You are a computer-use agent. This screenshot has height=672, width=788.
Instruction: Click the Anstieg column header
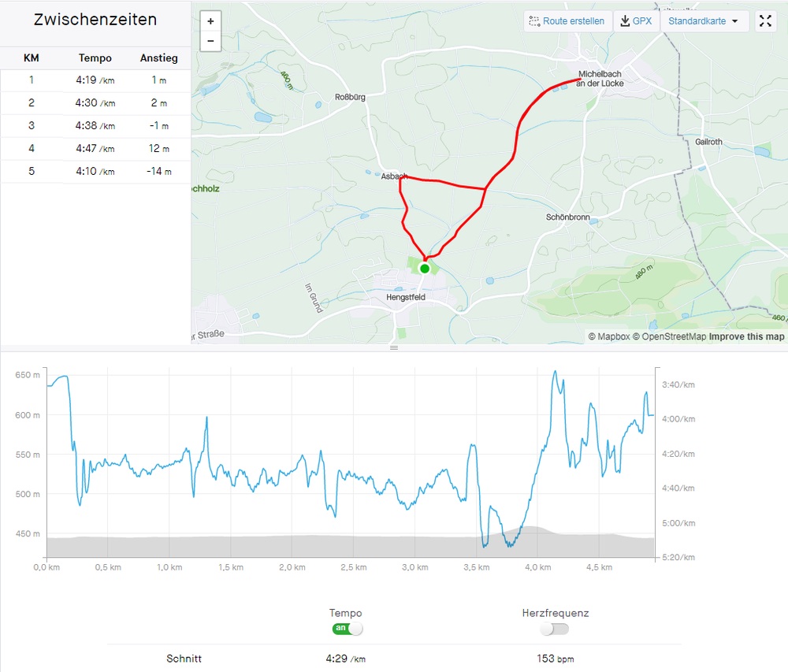158,58
